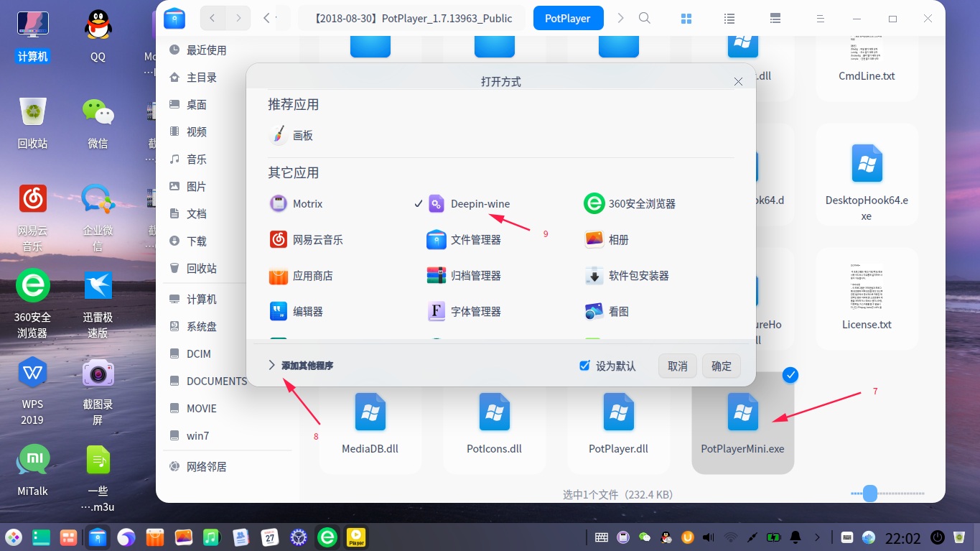This screenshot has height=551, width=980.
Task: Choose Motrix to open the file
Action: point(297,204)
